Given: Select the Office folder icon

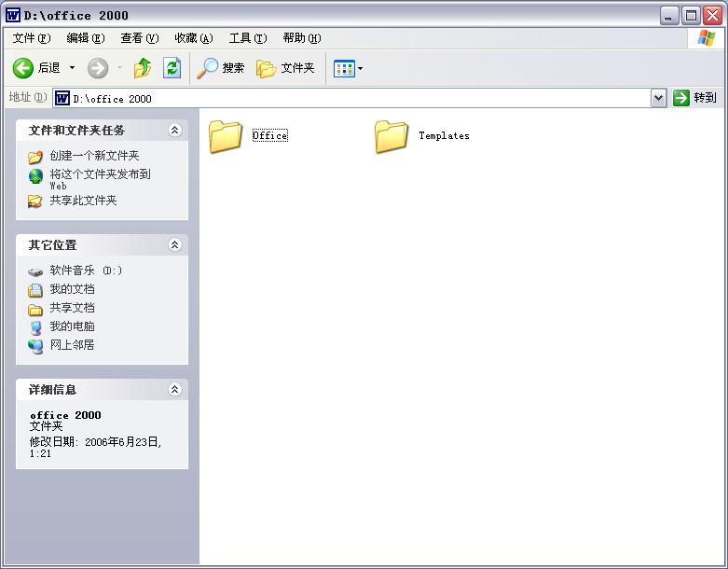Looking at the screenshot, I should point(226,136).
